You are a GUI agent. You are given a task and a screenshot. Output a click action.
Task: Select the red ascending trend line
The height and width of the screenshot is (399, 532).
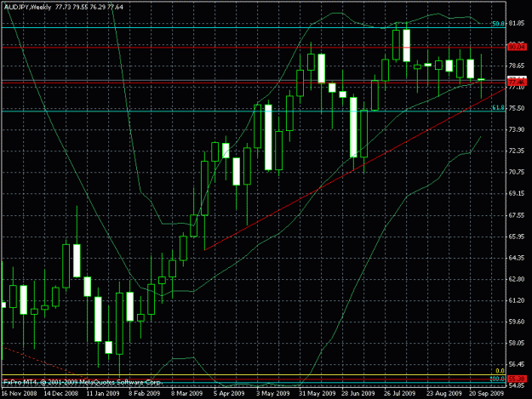coord(355,168)
